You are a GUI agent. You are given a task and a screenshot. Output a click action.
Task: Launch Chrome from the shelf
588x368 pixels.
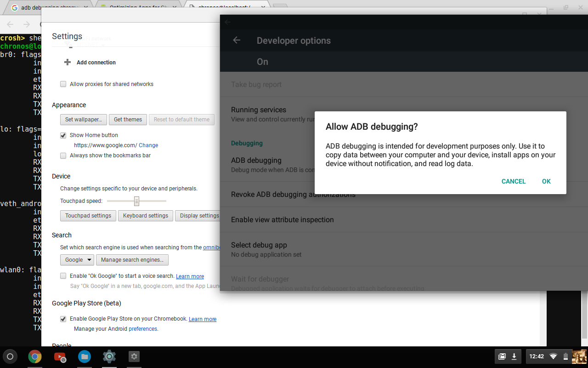(x=35, y=356)
